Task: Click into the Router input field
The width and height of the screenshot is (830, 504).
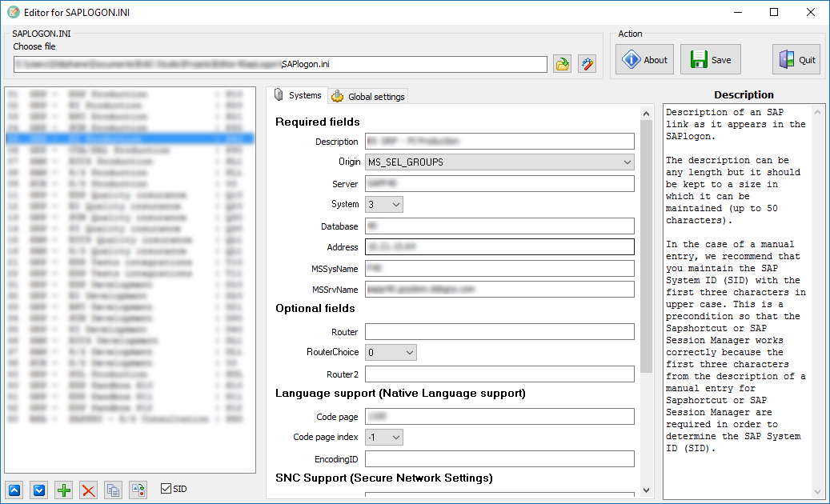Action: pos(499,332)
